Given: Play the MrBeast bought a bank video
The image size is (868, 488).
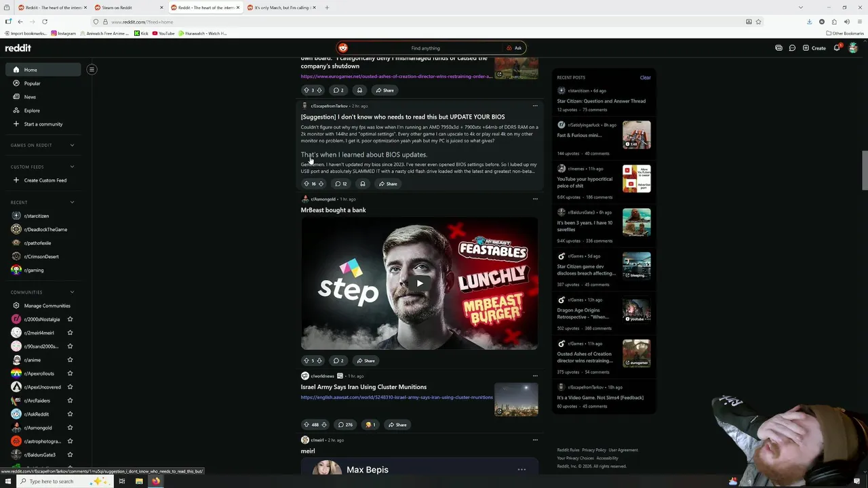Looking at the screenshot, I should pos(419,283).
